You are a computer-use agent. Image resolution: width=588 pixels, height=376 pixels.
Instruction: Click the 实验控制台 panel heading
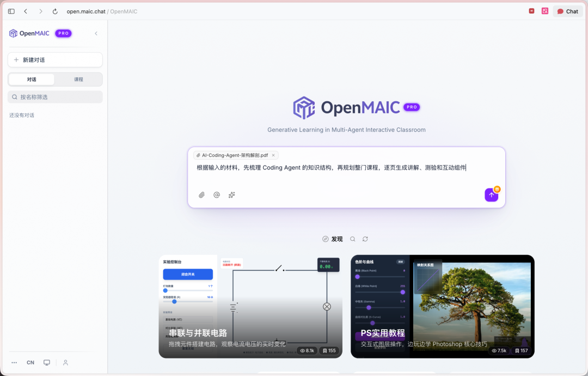[x=172, y=262]
